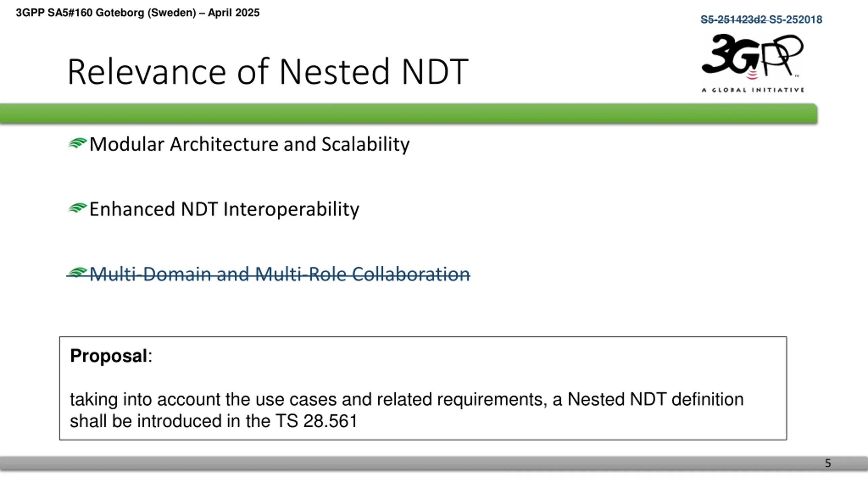Image resolution: width=868 pixels, height=488 pixels.
Task: Click the green bullet beside Modular Architecture
Action: [78, 143]
